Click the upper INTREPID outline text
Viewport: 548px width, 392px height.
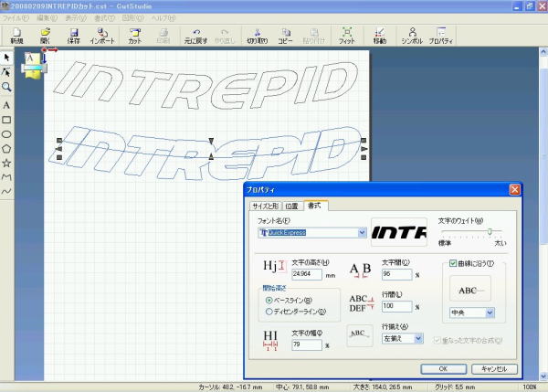click(x=206, y=86)
